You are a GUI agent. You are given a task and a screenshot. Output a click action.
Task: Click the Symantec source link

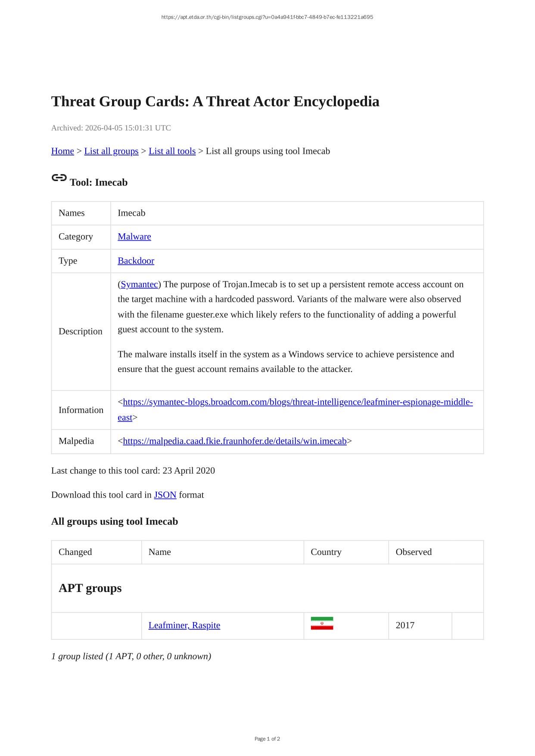click(139, 285)
